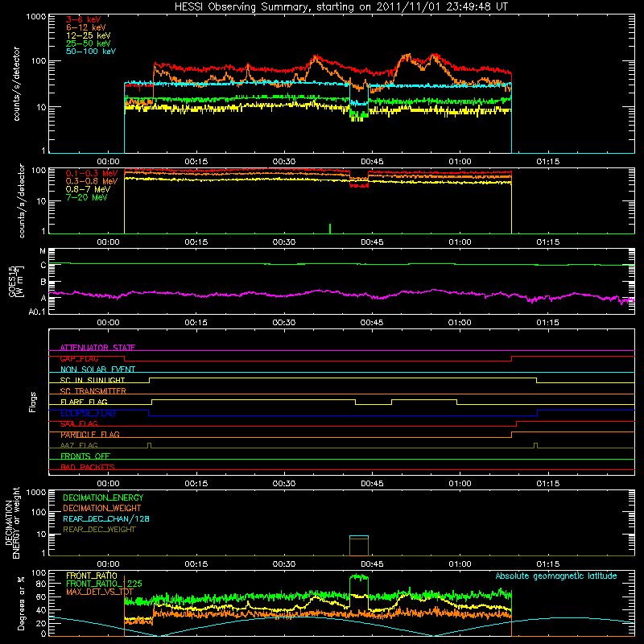The image size is (644, 644).
Task: Select the NON_SOLAR_EVENT flag label
Action: 97,369
